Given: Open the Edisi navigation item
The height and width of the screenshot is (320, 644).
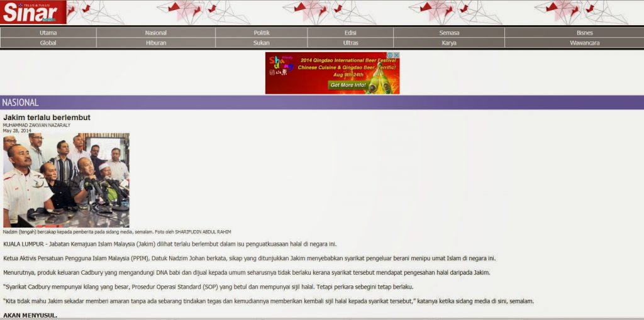Looking at the screenshot, I should [x=350, y=33].
